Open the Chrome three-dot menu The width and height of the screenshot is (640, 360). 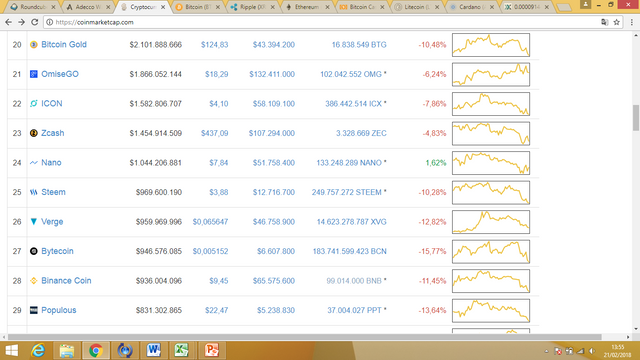pyautogui.click(x=631, y=22)
